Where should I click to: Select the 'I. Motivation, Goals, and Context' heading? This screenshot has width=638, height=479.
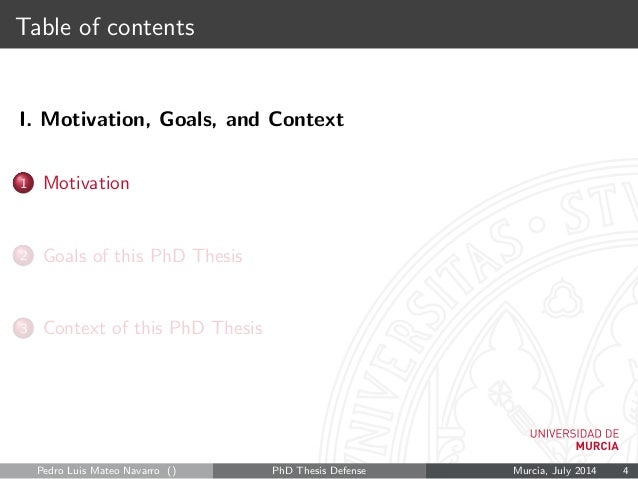181,119
